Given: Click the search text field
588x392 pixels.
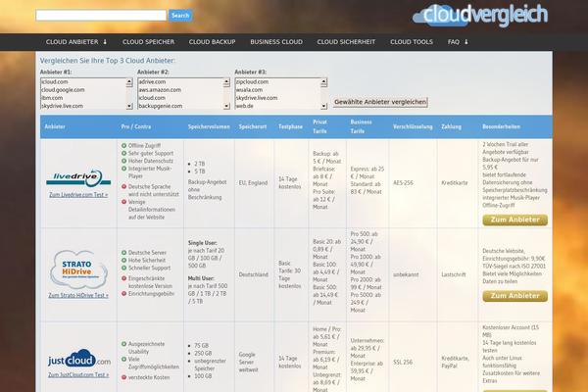Looking at the screenshot, I should click(x=101, y=16).
